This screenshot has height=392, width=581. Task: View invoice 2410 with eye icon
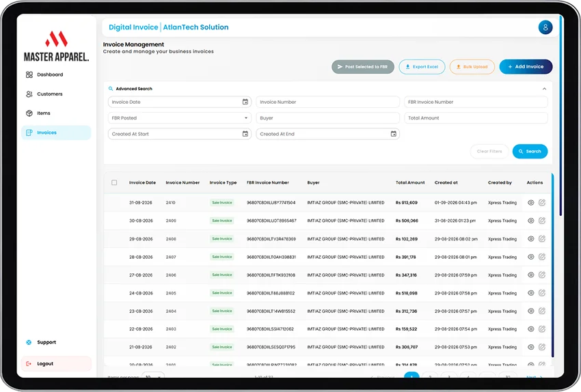click(530, 203)
